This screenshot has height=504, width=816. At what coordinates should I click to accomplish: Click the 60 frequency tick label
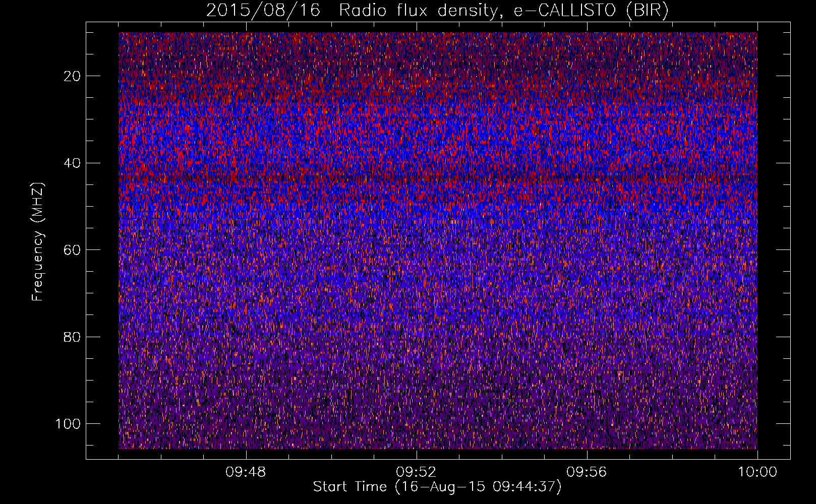73,250
